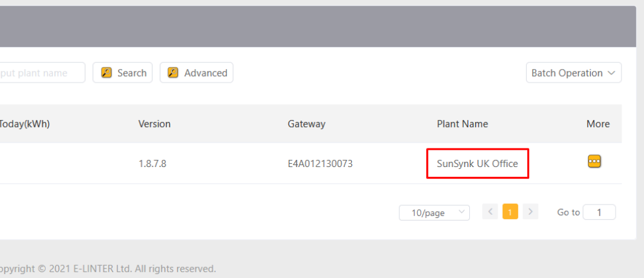
Task: Open the SunSynk UK Office plant
Action: pyautogui.click(x=477, y=164)
